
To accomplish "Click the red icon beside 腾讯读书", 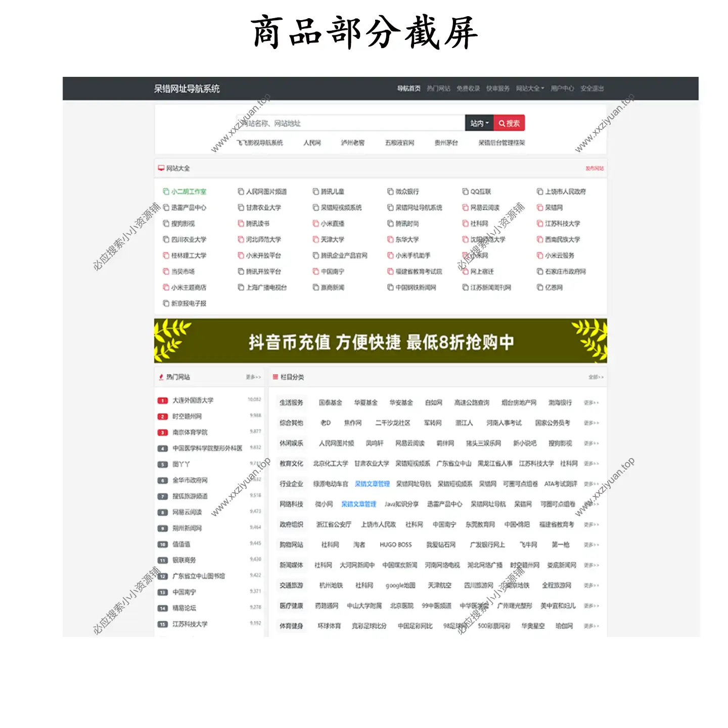I will tap(241, 223).
